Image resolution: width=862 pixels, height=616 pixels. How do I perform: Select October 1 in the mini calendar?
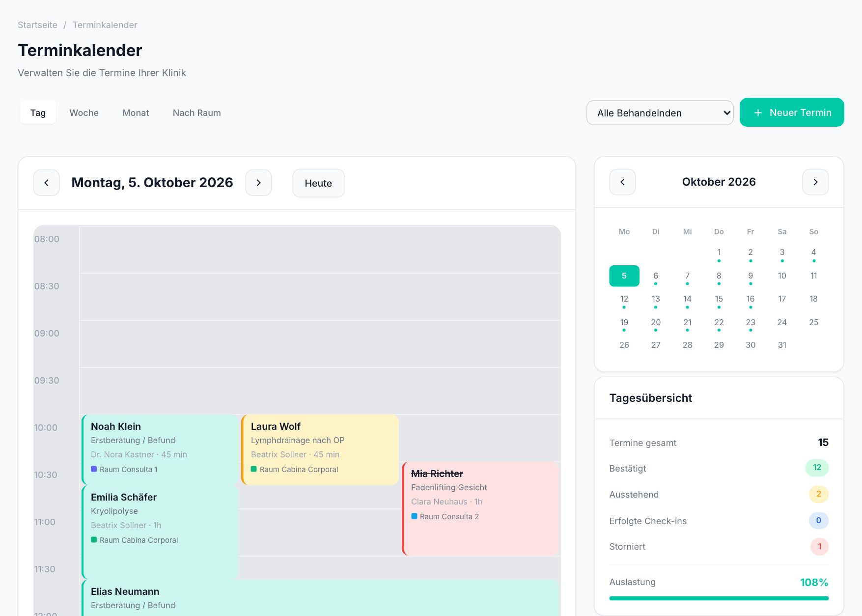click(x=719, y=252)
